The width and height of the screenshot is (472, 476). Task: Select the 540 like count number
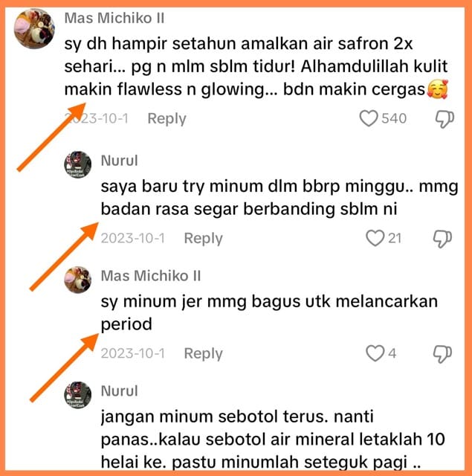394,118
